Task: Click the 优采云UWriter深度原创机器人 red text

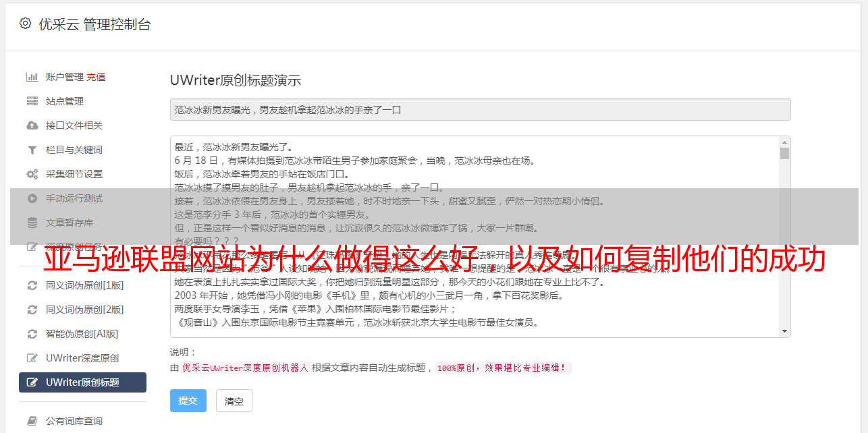Action: 245,368
